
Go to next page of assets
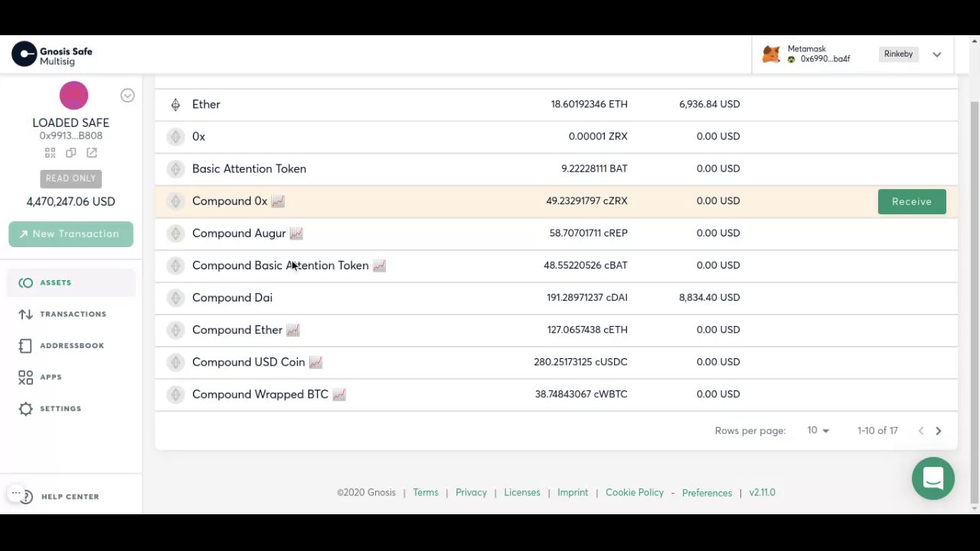pos(938,431)
